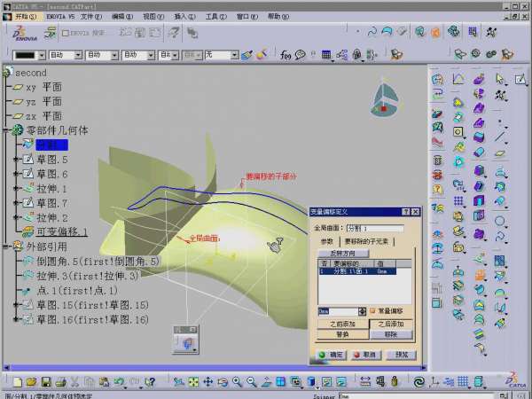532x399 pixels.
Task: Save the part using the floppy disk icon
Action: coord(46,382)
